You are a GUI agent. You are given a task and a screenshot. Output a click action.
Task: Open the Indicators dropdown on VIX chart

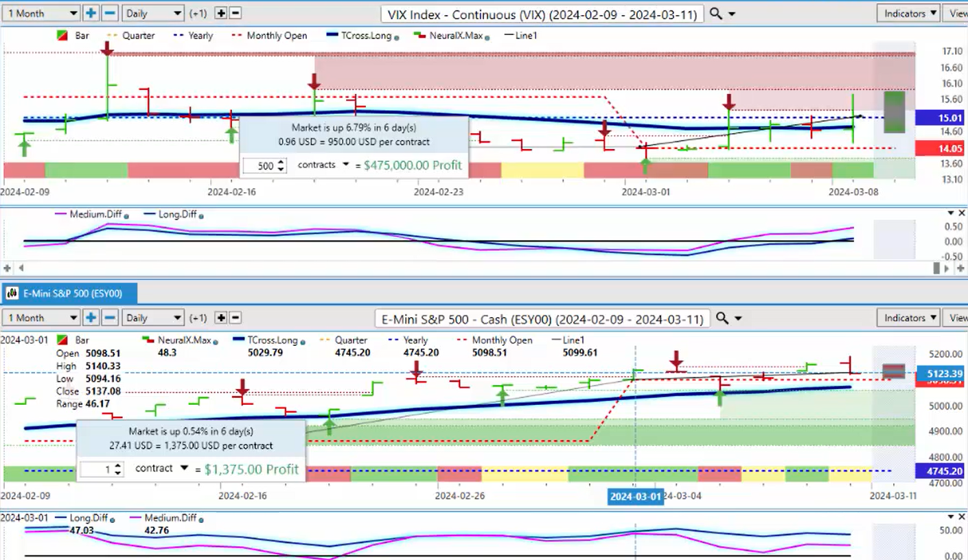click(909, 13)
